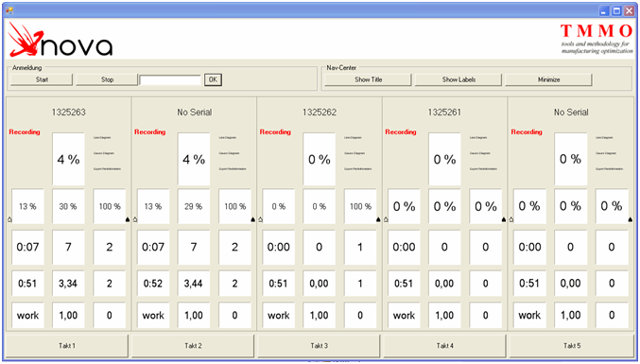Click the white arrow icon in the Takt 2 column
This screenshot has height=364, width=640.
(135, 219)
